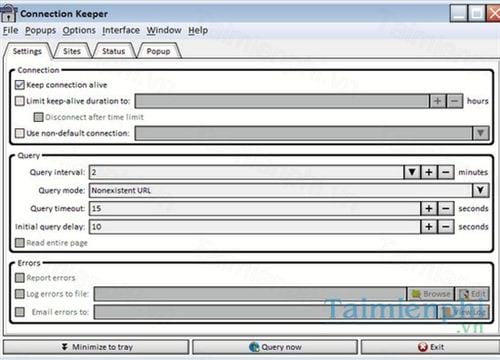This screenshot has height=360, width=500.
Task: Maximize the Connection Keeper window
Action: (x=476, y=13)
